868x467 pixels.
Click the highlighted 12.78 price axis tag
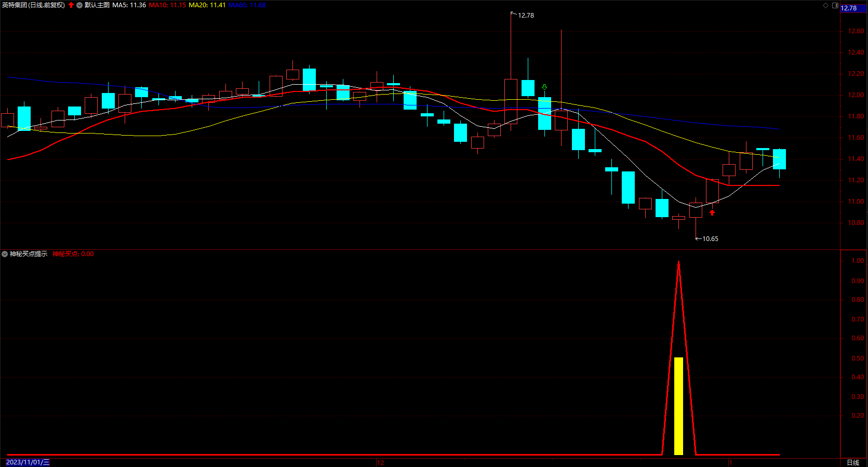853,8
